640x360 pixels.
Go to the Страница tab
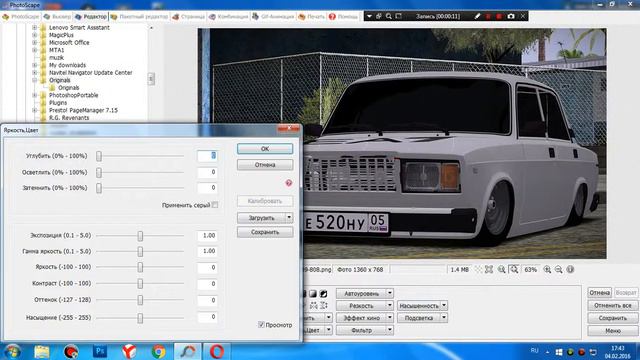[189, 17]
